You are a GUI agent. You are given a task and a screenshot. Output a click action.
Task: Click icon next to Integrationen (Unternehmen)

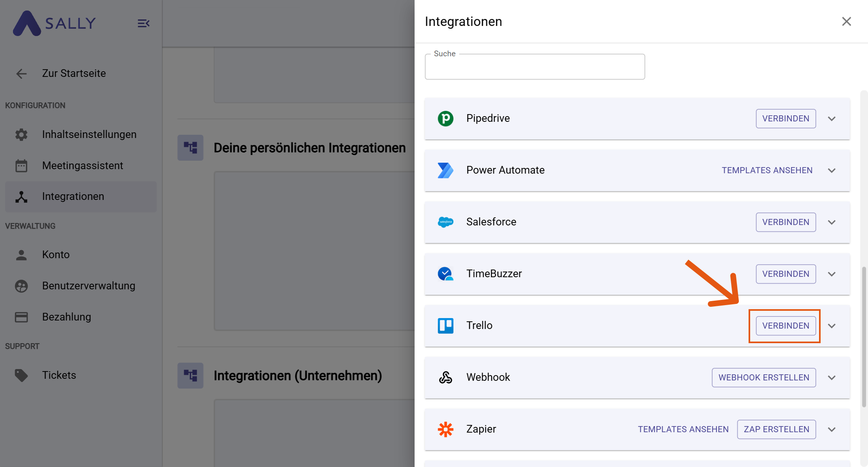pyautogui.click(x=190, y=376)
